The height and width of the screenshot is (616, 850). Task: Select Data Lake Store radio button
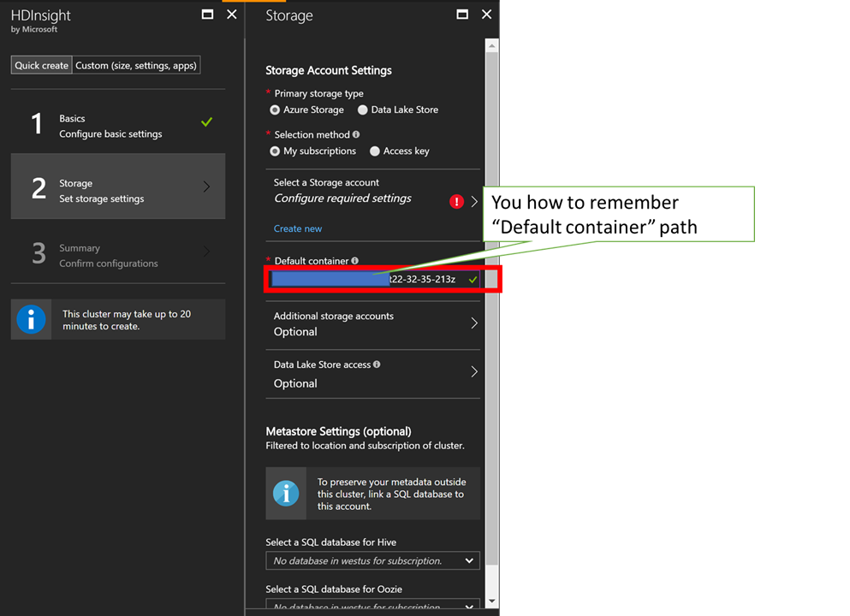click(x=363, y=110)
